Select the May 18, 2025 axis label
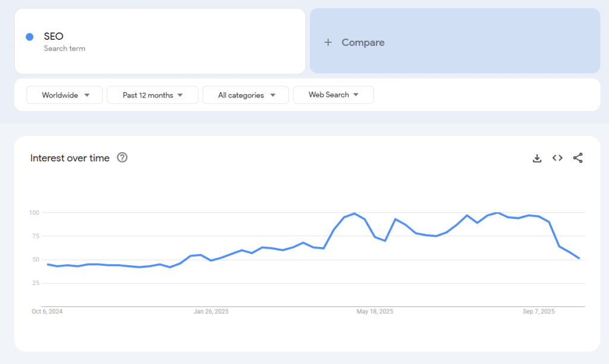The height and width of the screenshot is (364, 609). (375, 312)
